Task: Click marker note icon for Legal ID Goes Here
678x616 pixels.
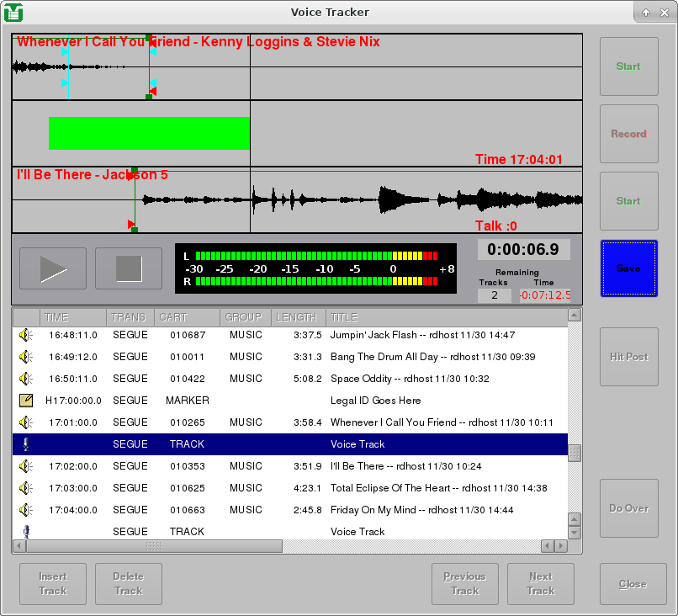Action: 24,401
